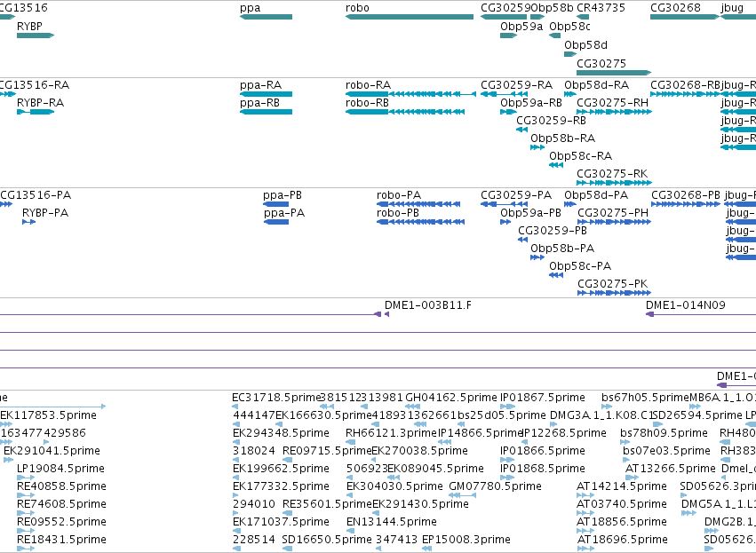
Task: Select the EK199662.5prime EST label
Action: (281, 468)
